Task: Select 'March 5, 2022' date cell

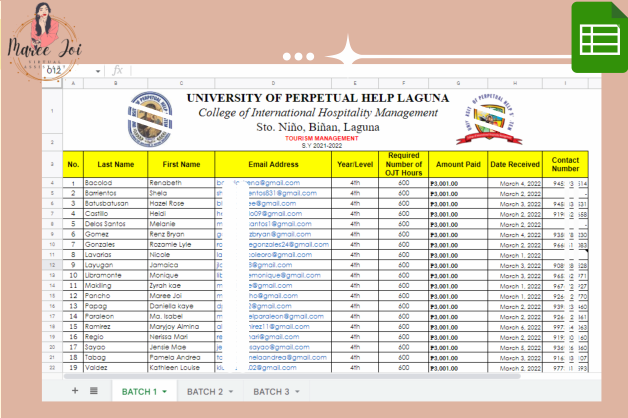Action: point(515,347)
